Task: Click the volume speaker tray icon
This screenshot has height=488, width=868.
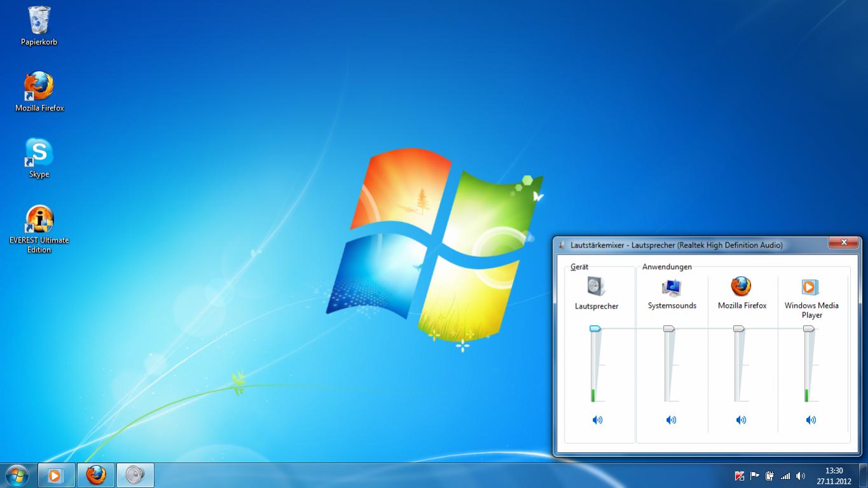Action: tap(801, 475)
